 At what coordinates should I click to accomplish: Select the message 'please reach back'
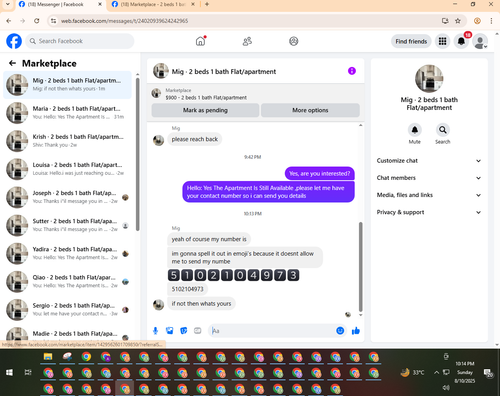point(195,139)
